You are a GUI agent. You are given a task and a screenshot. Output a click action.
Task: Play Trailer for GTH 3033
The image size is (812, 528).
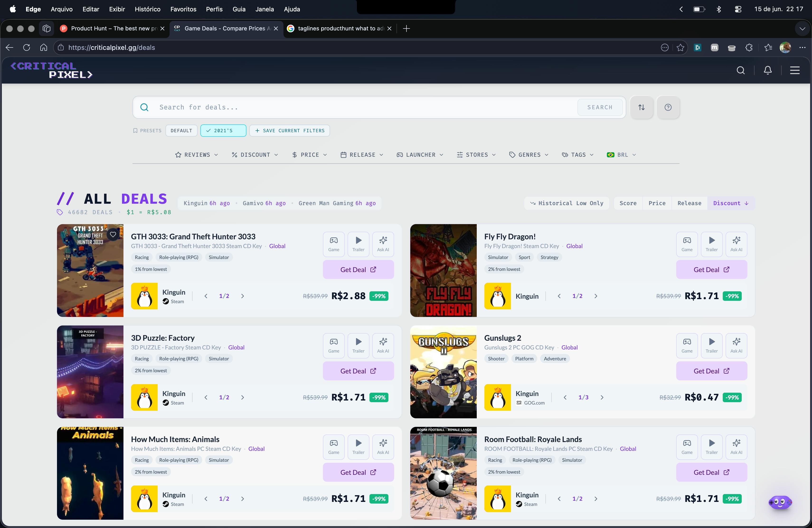[358, 244]
